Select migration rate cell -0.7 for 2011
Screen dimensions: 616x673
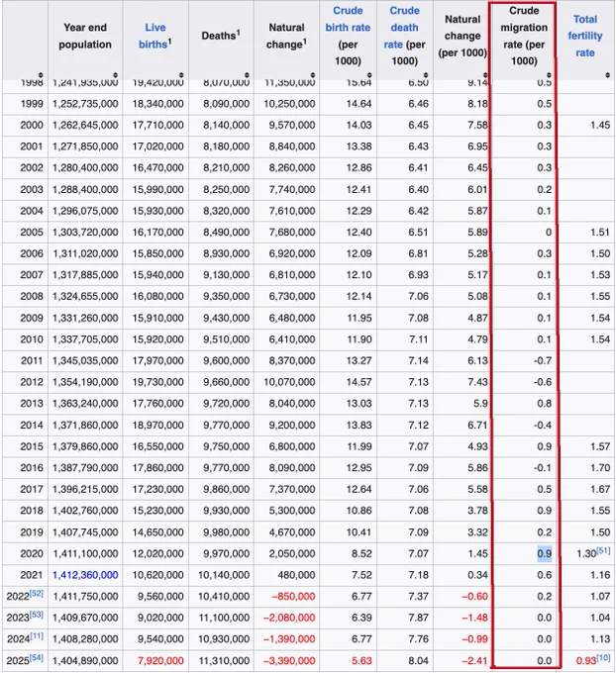[543, 360]
